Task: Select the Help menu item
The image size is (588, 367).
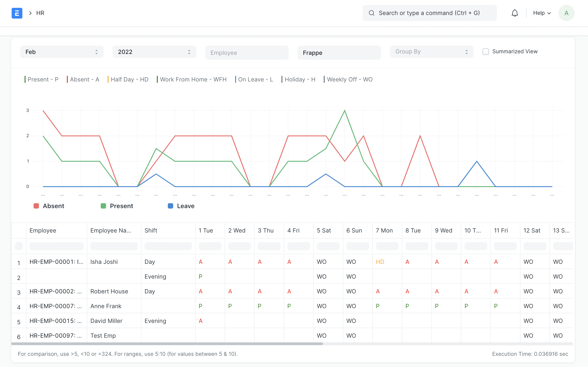Action: click(541, 13)
